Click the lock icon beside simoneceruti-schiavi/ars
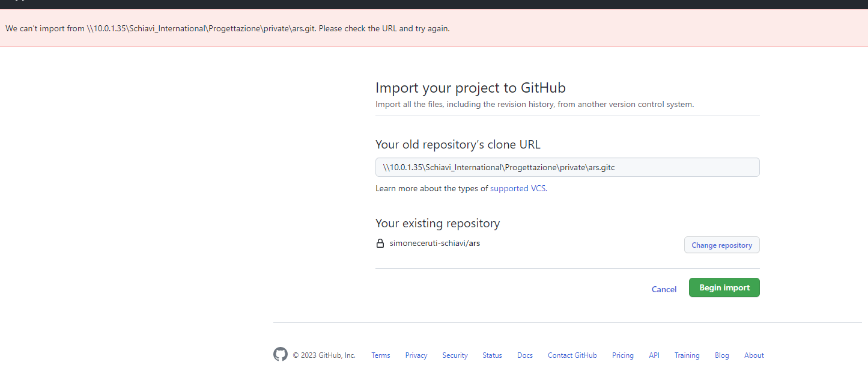Viewport: 868px width, 371px height. (x=380, y=244)
